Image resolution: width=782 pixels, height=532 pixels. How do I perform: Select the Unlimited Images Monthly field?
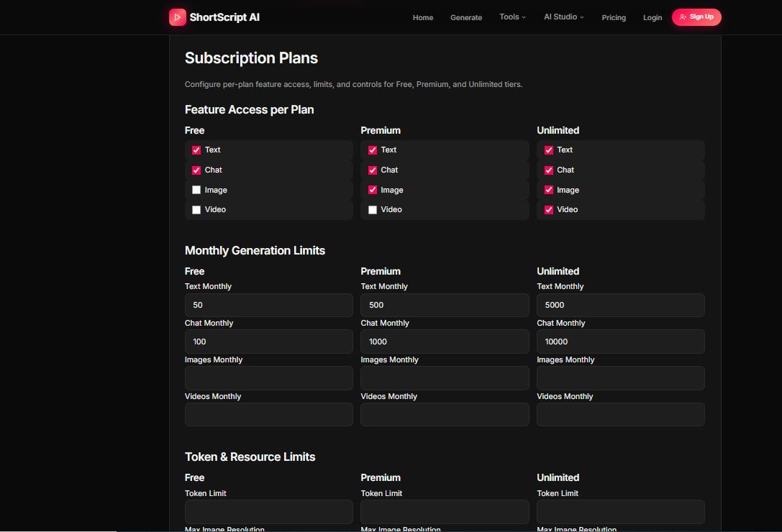point(620,378)
